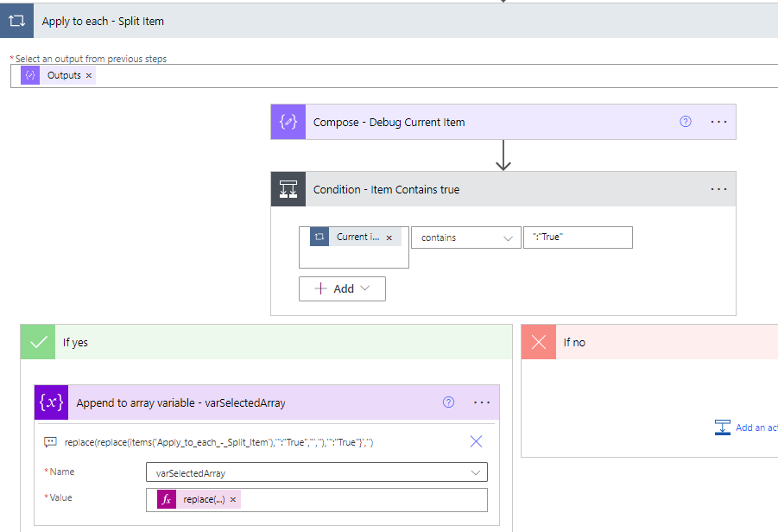Open Append to array variable options menu

[482, 402]
